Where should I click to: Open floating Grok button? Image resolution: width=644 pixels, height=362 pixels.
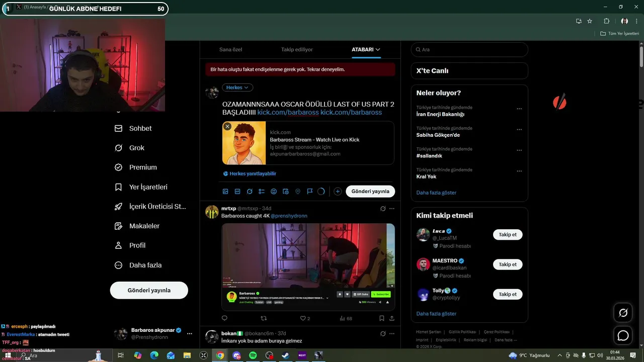(623, 313)
